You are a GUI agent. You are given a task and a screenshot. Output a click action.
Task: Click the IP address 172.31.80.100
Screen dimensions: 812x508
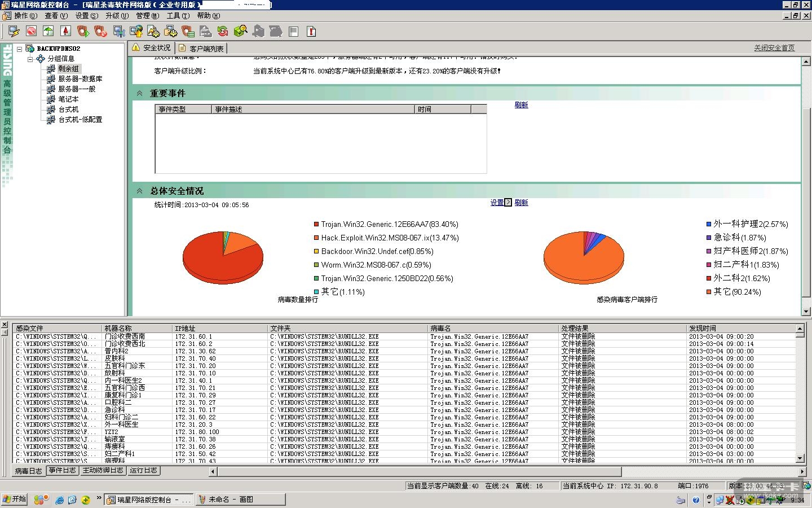(x=197, y=432)
